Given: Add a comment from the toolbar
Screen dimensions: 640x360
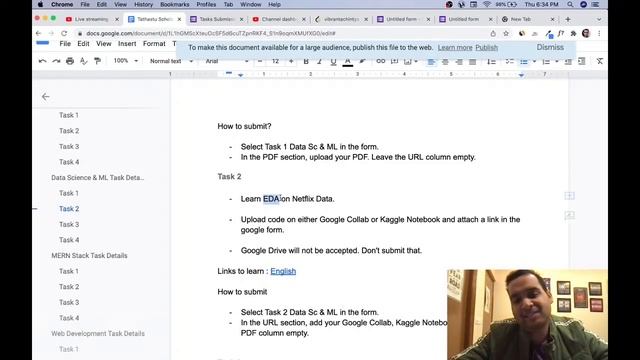Looking at the screenshot, I should coord(394,61).
